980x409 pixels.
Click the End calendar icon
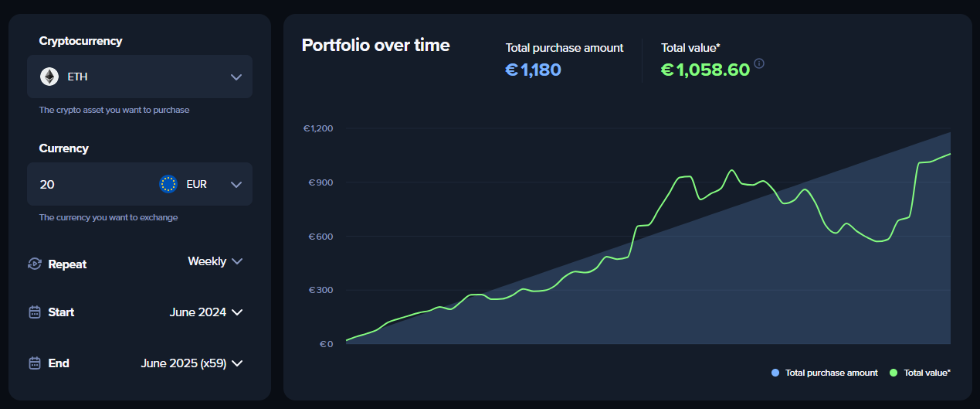(x=34, y=363)
